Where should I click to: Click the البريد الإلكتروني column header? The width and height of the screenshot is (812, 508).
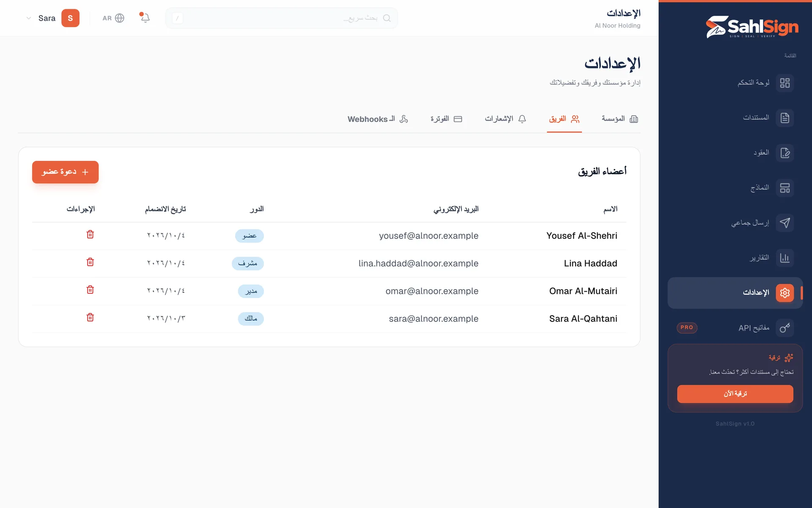point(456,209)
